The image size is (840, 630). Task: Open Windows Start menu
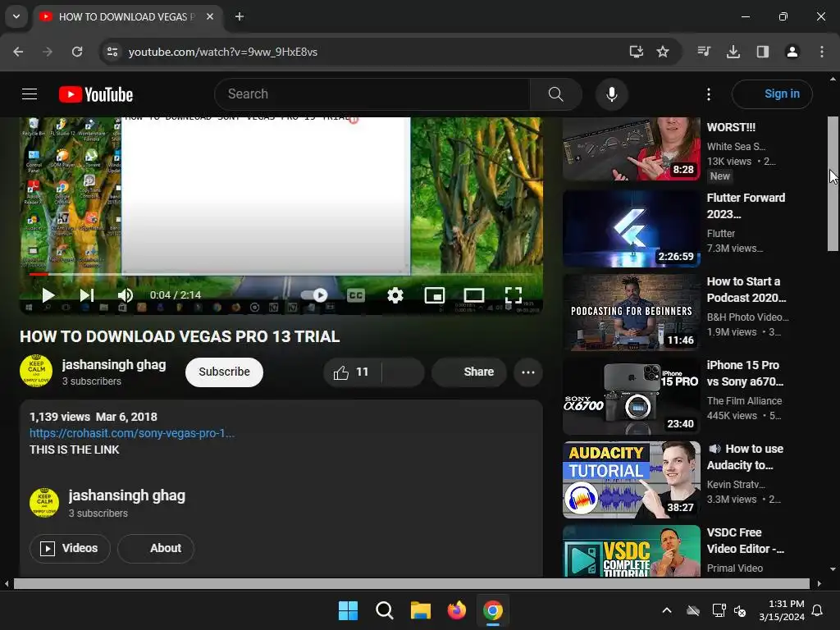point(348,610)
